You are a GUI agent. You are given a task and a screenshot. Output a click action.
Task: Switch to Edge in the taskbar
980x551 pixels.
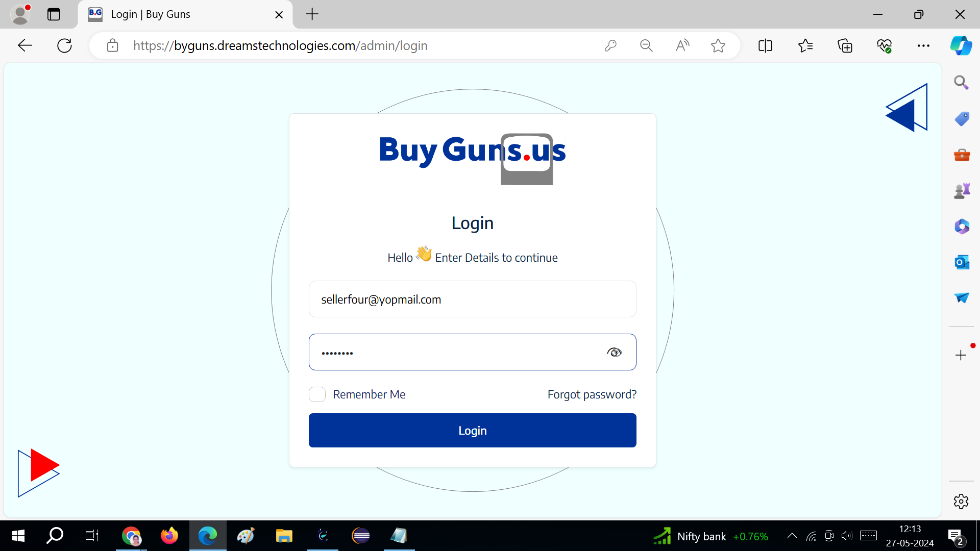pos(208,536)
